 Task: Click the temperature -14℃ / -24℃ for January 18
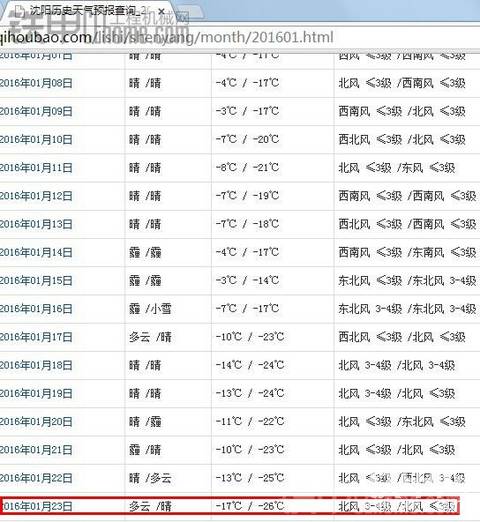[x=250, y=365]
